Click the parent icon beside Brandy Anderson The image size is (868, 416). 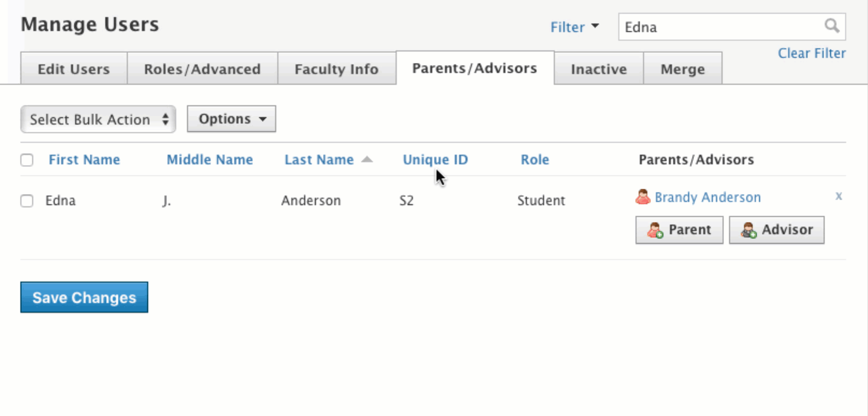click(643, 197)
